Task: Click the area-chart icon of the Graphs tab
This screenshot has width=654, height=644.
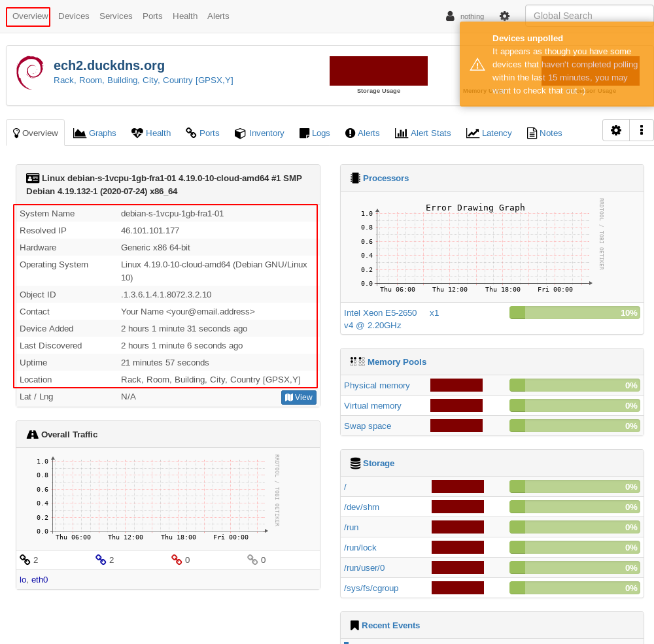Action: click(x=79, y=133)
